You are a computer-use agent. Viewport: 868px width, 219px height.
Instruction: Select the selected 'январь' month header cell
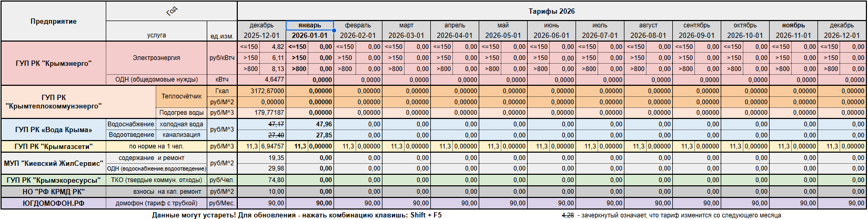(309, 25)
